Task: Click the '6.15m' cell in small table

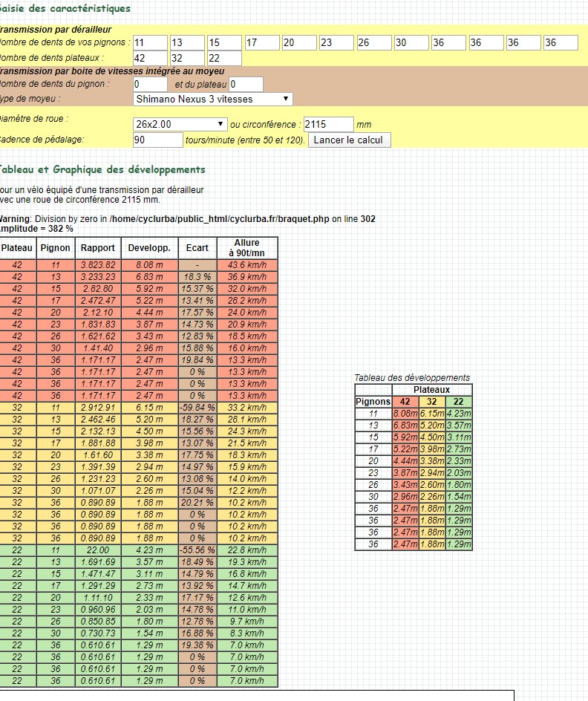Action: [x=432, y=414]
